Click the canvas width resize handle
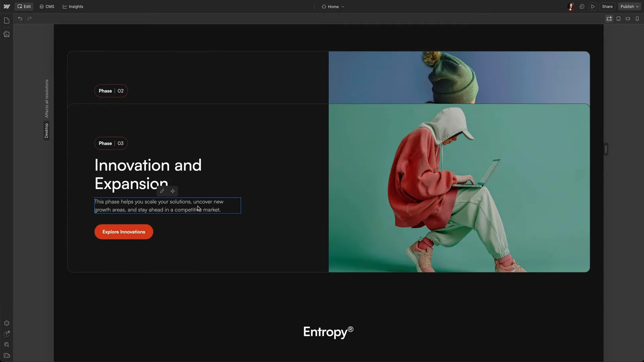The image size is (644, 362). click(x=606, y=149)
